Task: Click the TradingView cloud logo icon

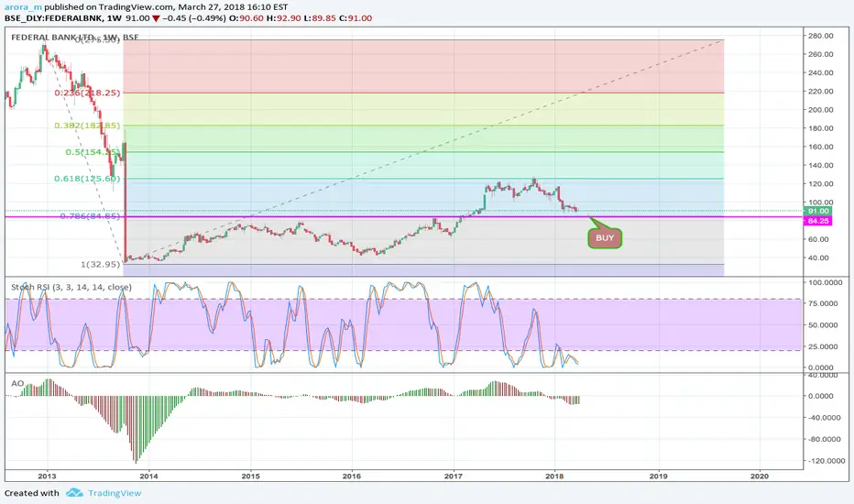Action: point(74,493)
